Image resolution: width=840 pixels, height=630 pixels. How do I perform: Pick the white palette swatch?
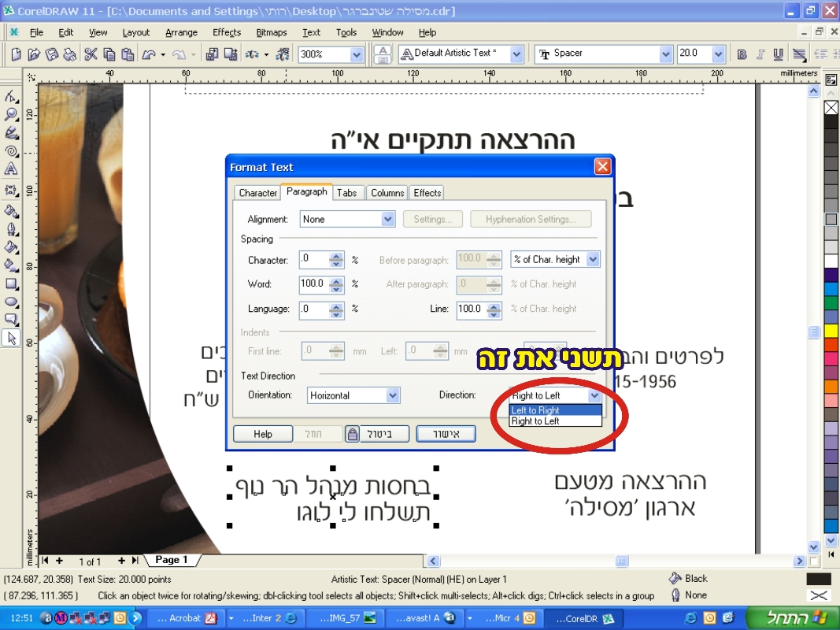tap(831, 261)
